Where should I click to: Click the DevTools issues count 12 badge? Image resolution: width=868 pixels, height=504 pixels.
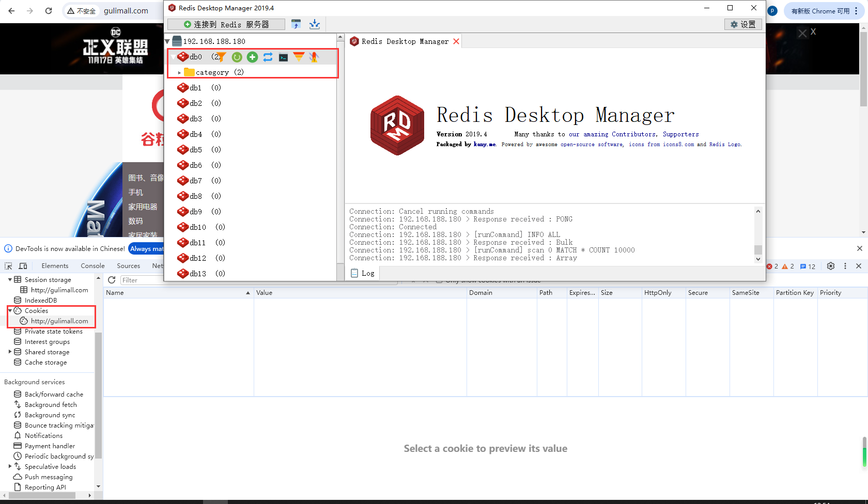point(808,266)
